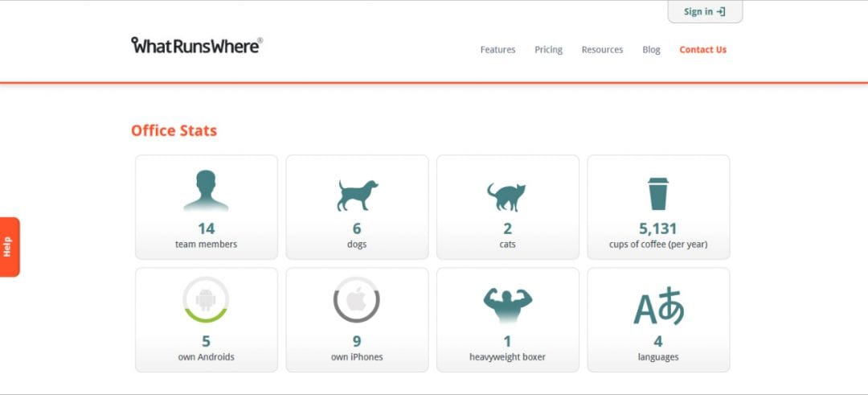This screenshot has width=868, height=395.
Task: Click the dog icon
Action: (357, 195)
